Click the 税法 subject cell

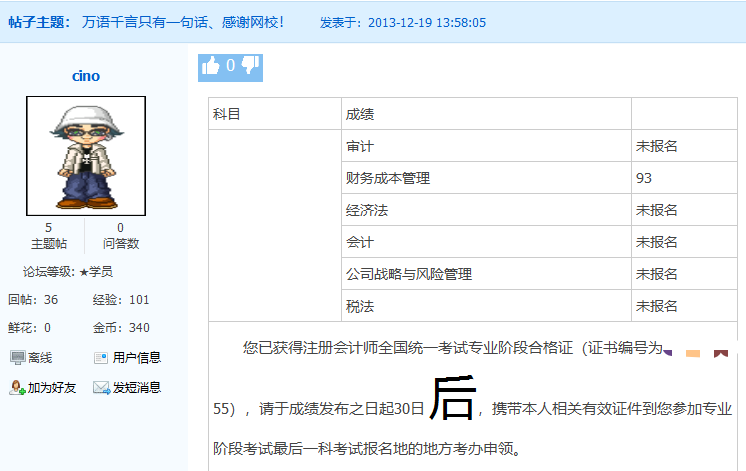[486, 306]
